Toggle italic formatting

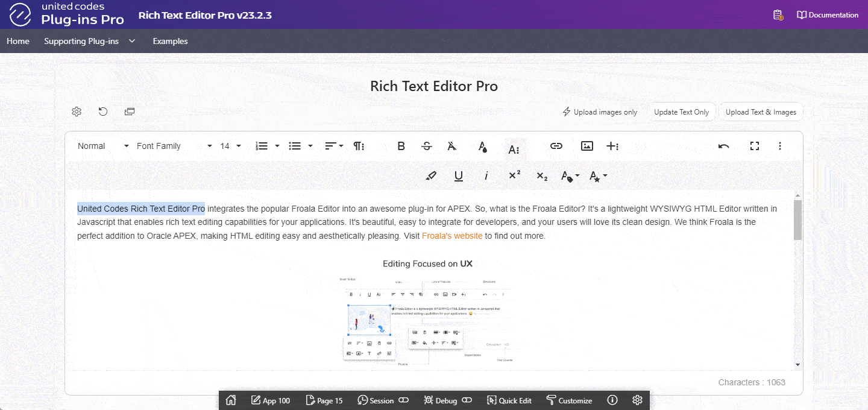pos(486,176)
